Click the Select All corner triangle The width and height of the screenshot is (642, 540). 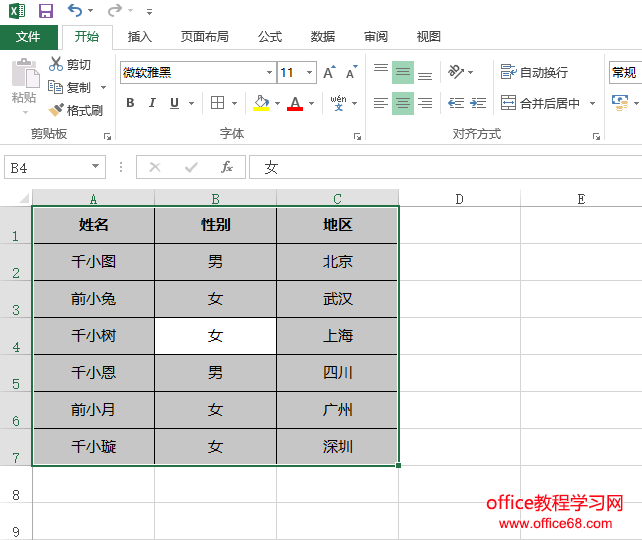coord(25,199)
